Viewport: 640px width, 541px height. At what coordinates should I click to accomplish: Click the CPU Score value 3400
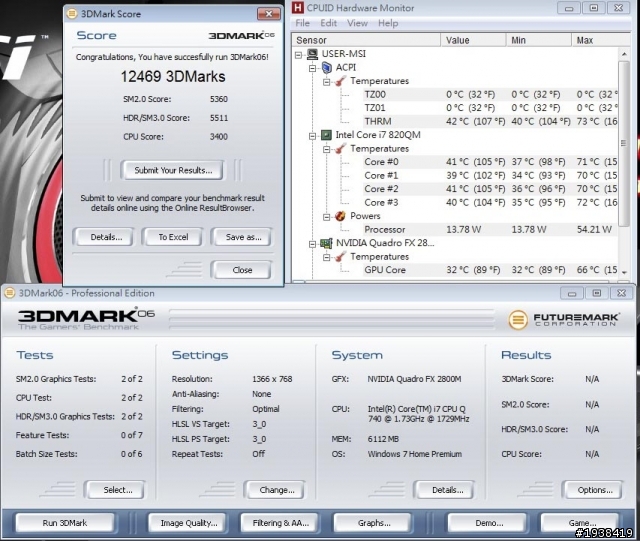tap(219, 137)
